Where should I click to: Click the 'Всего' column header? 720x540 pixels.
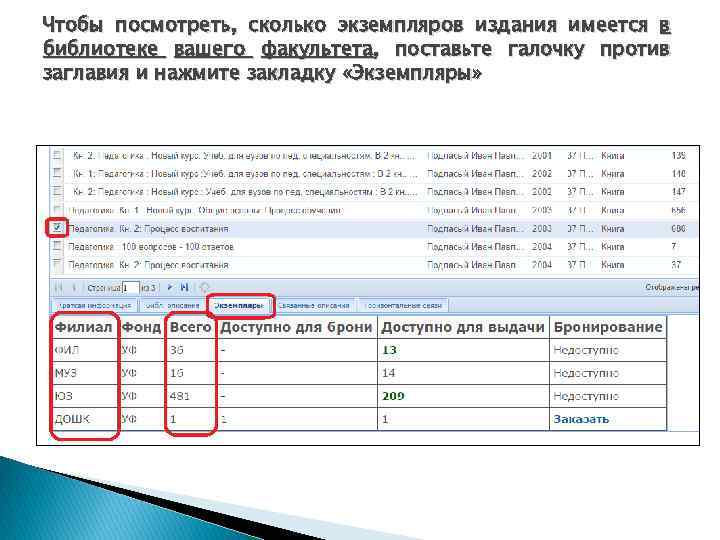pyautogui.click(x=190, y=327)
